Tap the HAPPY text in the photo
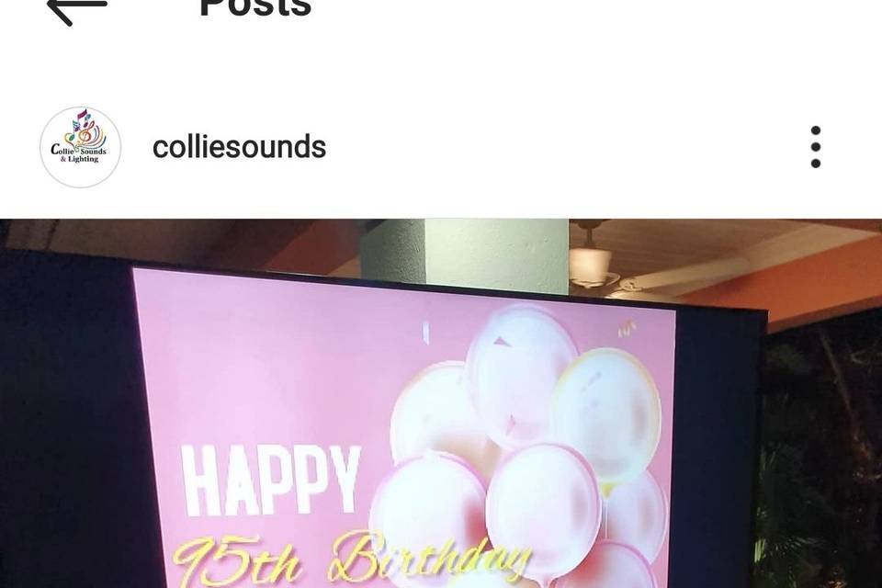Viewport: 882px width, 588px height. pyautogui.click(x=270, y=480)
